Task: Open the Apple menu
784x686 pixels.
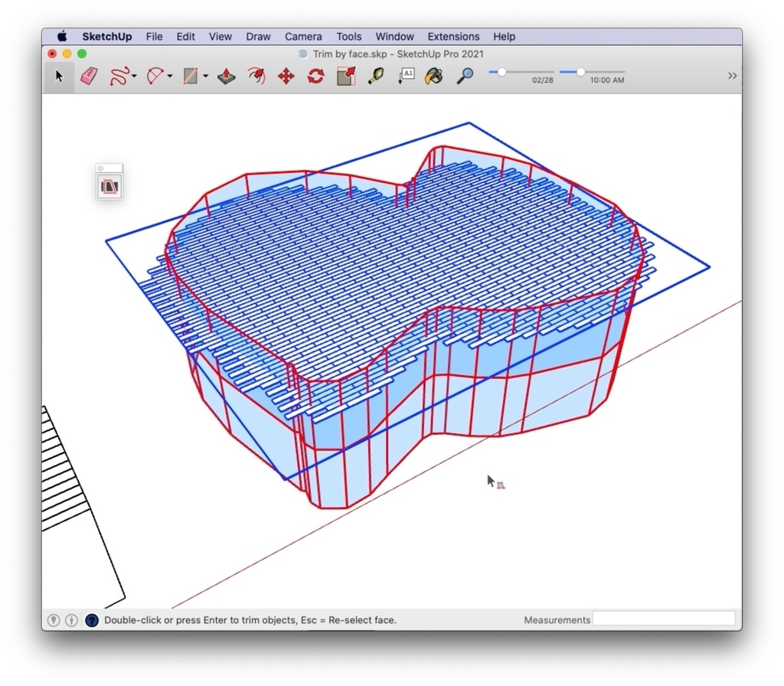Action: [x=62, y=37]
